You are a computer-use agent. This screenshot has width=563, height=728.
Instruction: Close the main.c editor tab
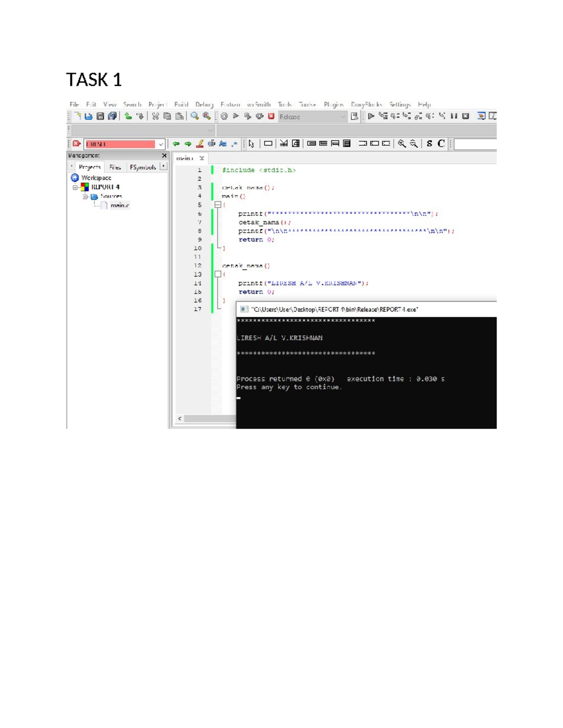point(202,158)
